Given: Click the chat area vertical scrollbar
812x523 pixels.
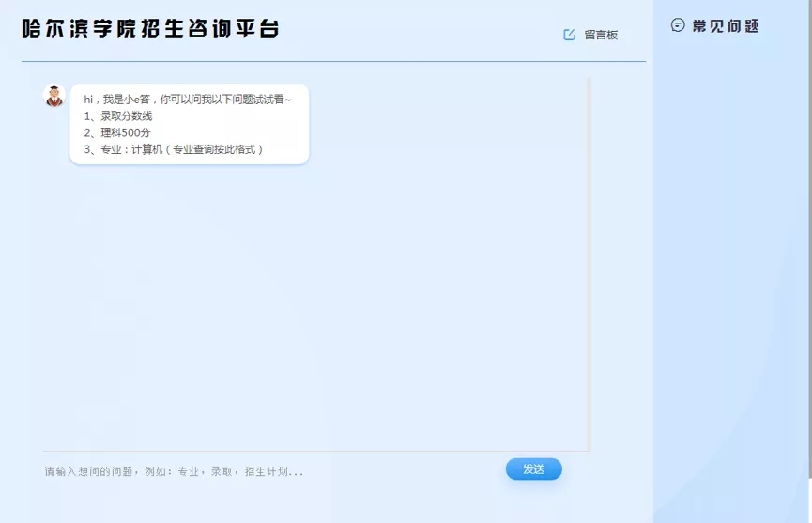Looking at the screenshot, I should (589, 264).
